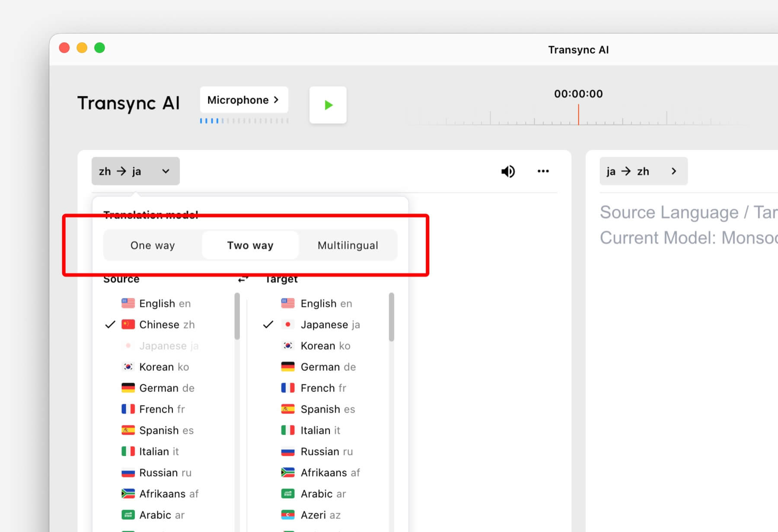Pick German de in Target list

coord(319,367)
